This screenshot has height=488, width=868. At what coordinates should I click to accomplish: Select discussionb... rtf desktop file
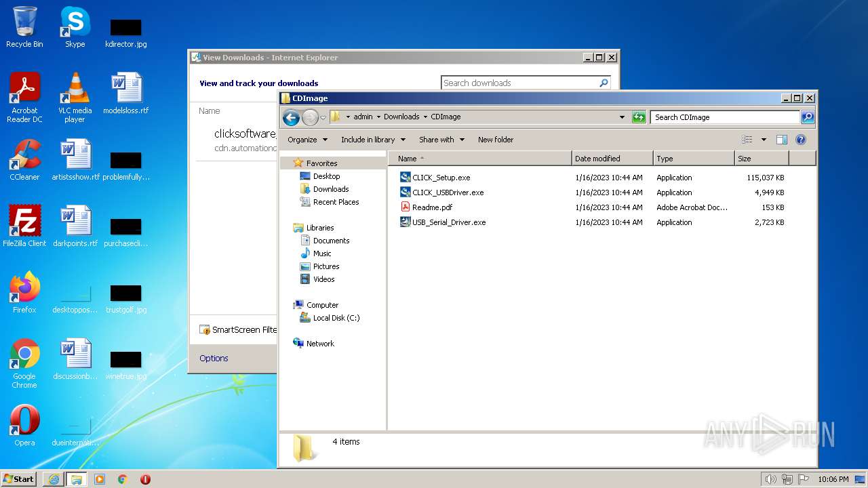75,359
